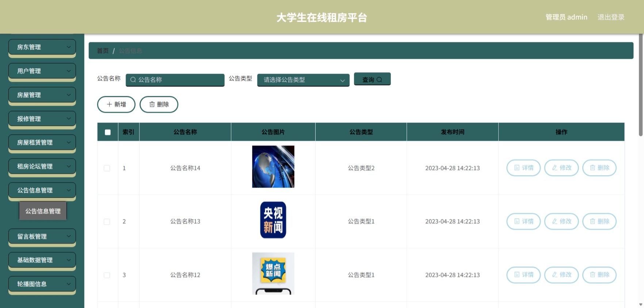Click the page vertical scrollbar thumb
644x308 pixels.
pos(641,85)
